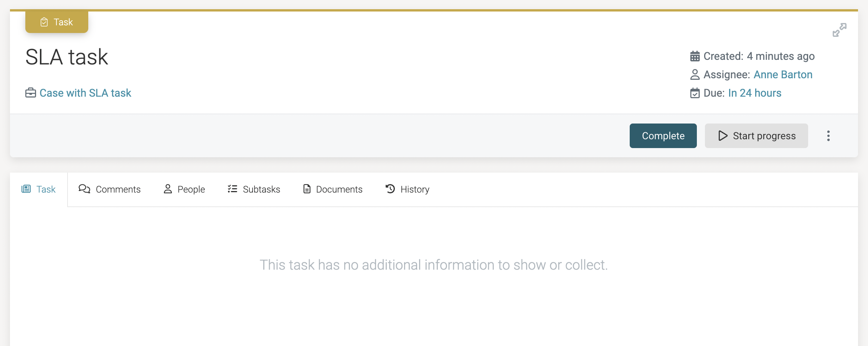Click the briefcase icon beside the case link
868x346 pixels.
31,93
